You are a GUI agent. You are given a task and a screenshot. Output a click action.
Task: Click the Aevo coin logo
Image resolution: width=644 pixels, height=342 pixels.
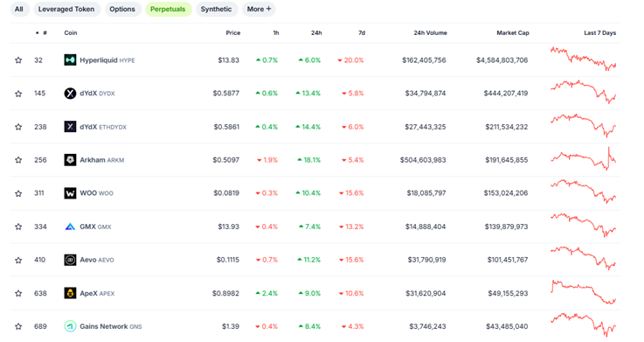coord(70,260)
